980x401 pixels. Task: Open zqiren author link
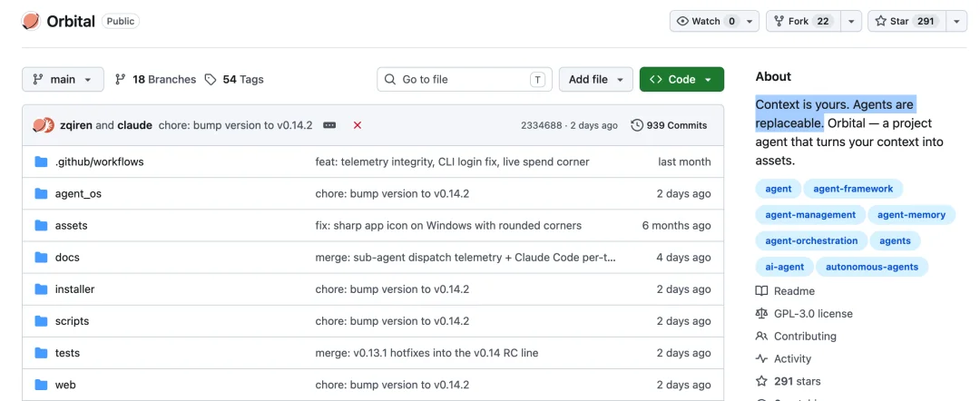(x=75, y=125)
